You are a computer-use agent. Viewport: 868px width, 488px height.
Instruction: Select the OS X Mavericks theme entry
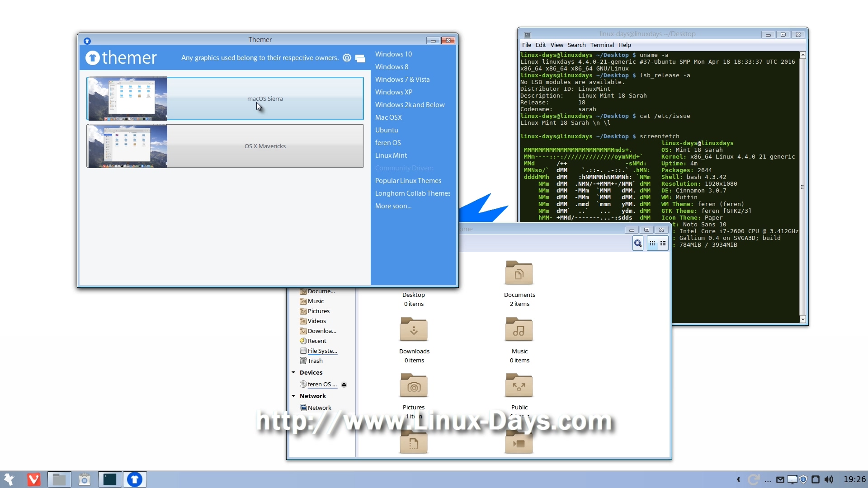225,146
